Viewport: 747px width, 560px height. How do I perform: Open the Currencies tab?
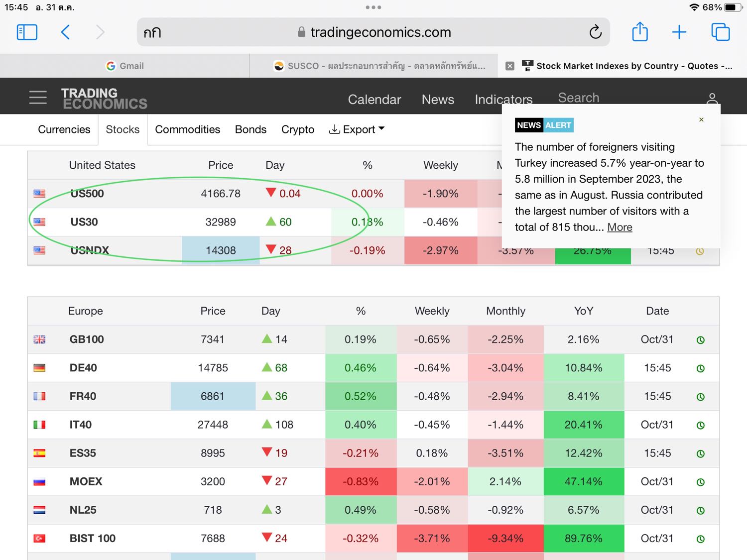(64, 129)
